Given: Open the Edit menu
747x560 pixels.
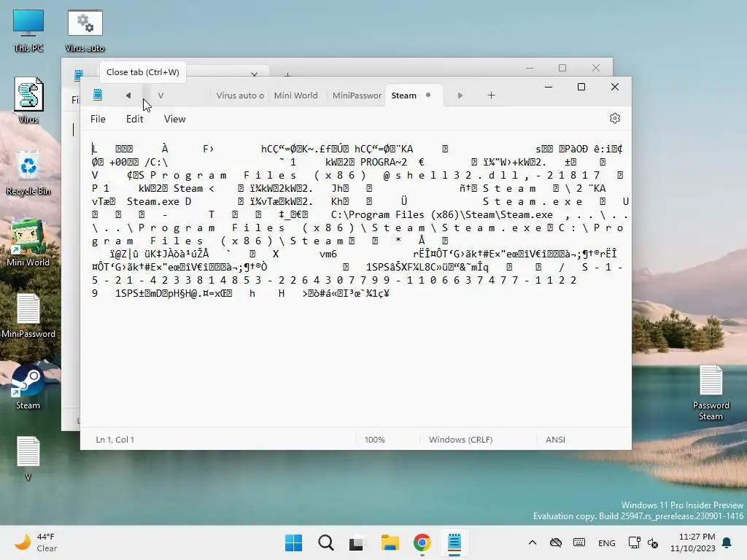Looking at the screenshot, I should click(135, 119).
